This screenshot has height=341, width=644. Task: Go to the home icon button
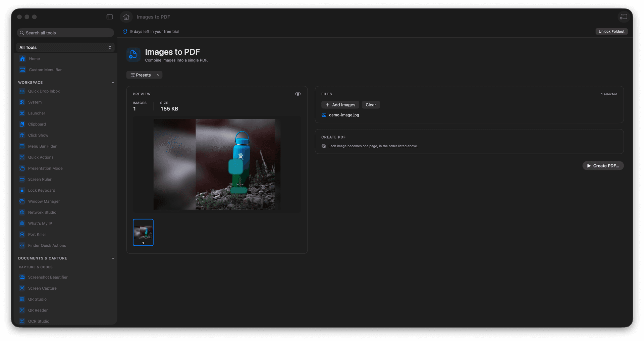pos(126,17)
